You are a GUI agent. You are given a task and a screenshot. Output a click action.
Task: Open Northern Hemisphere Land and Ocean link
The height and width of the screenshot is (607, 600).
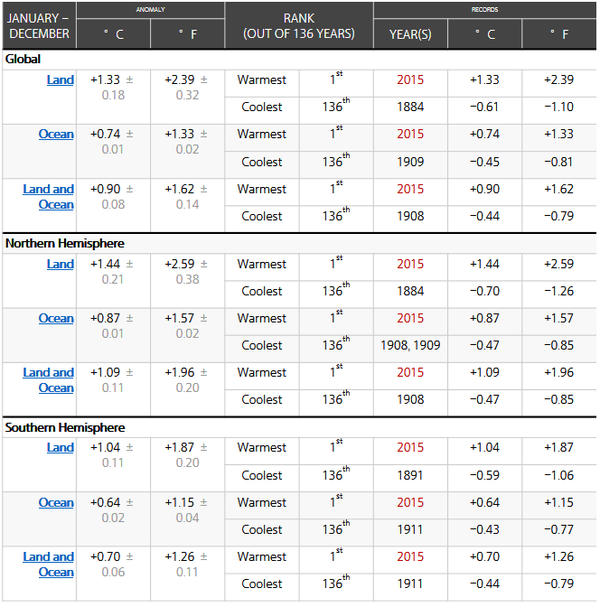(x=48, y=380)
